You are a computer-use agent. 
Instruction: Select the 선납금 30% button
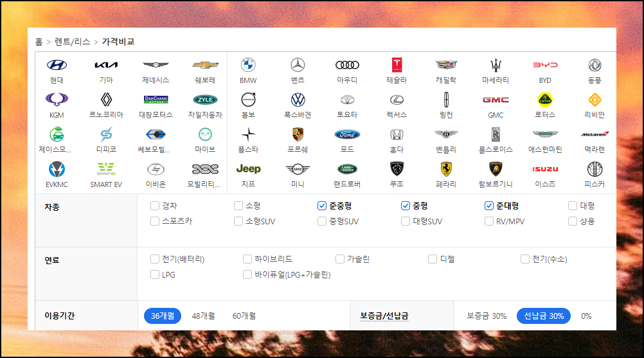point(544,316)
